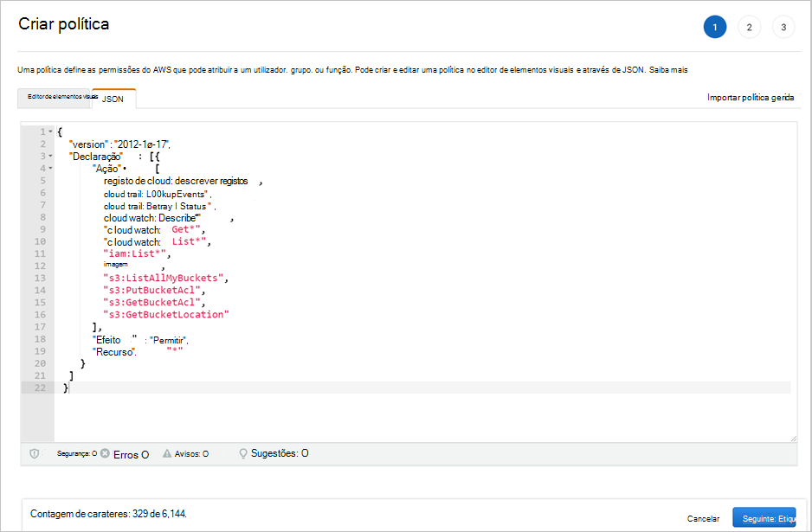
Task: Click line number 22 in gutter
Action: tap(39, 388)
